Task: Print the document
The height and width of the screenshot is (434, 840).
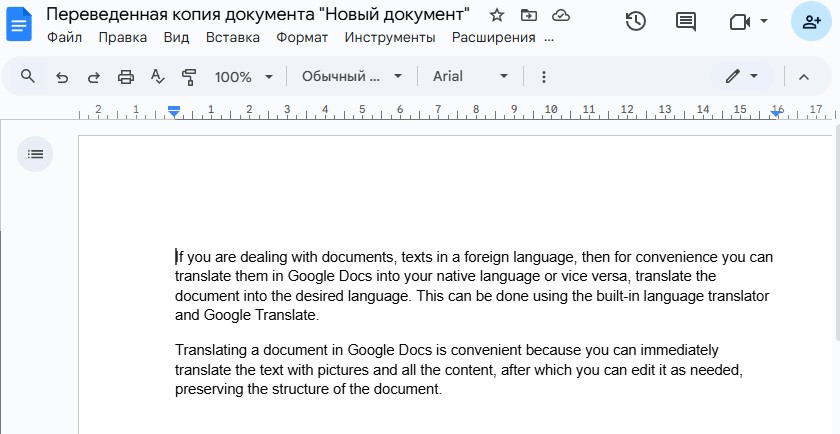Action: click(125, 77)
